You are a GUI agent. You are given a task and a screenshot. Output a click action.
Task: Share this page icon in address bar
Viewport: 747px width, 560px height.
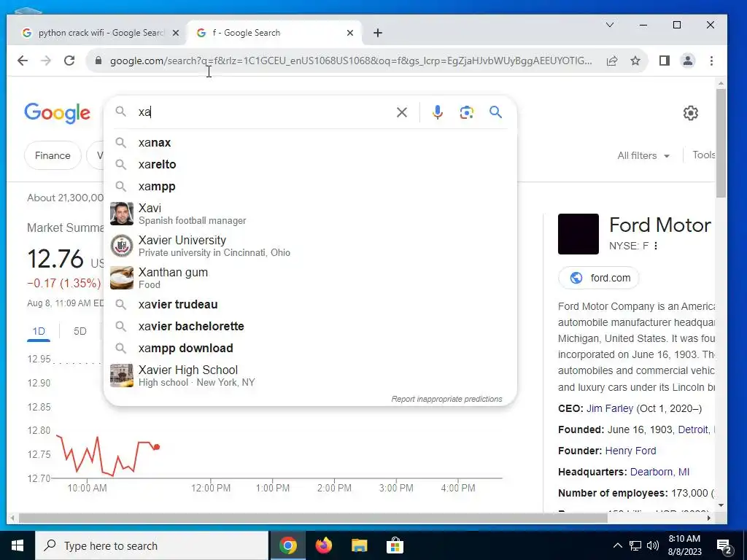click(x=612, y=61)
